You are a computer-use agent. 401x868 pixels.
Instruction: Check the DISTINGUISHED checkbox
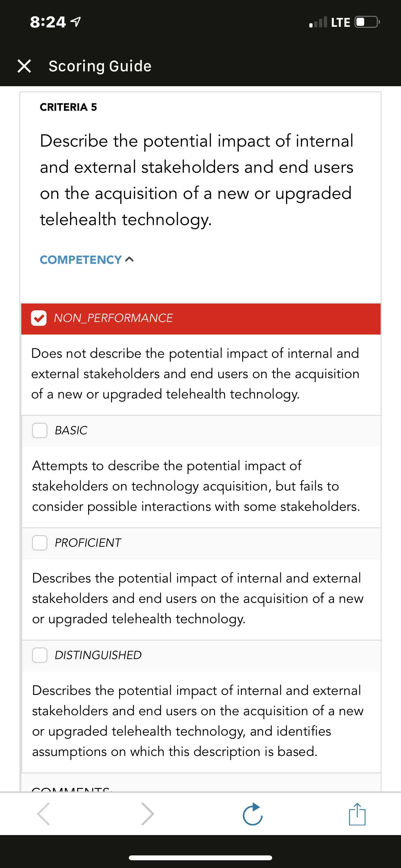click(40, 655)
